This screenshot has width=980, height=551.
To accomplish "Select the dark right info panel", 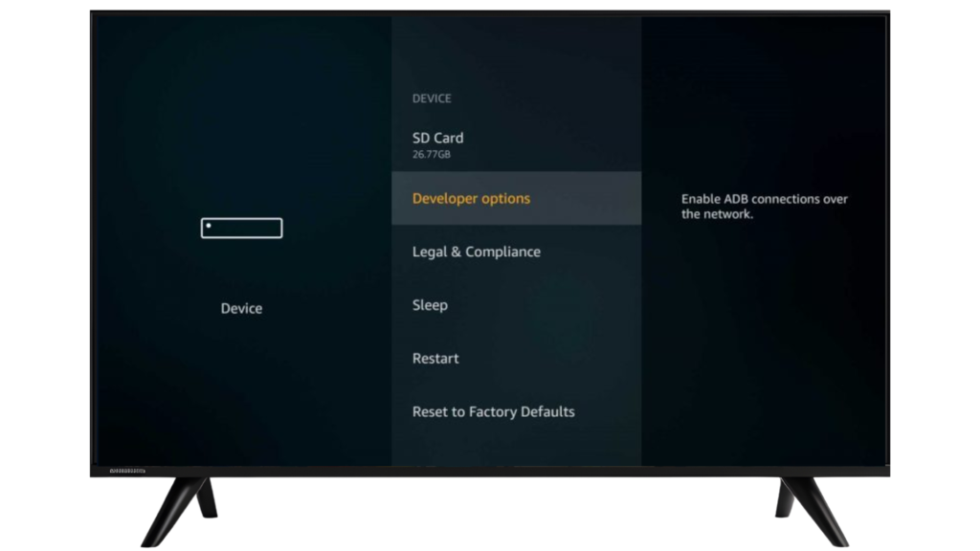I will (x=764, y=335).
